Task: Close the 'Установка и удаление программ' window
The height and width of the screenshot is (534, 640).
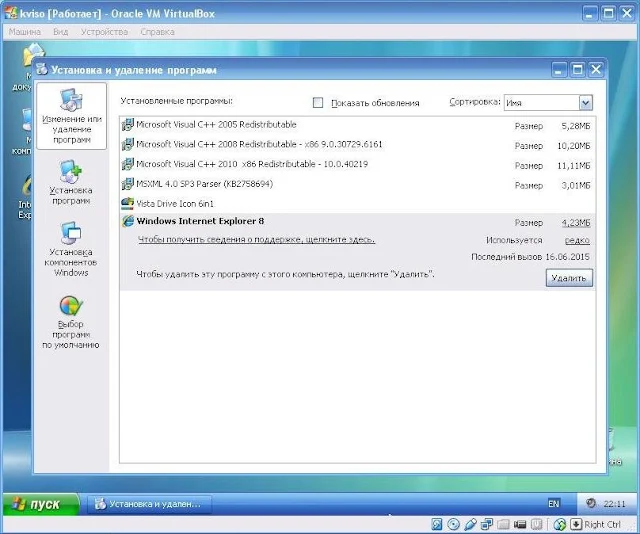Action: [596, 70]
